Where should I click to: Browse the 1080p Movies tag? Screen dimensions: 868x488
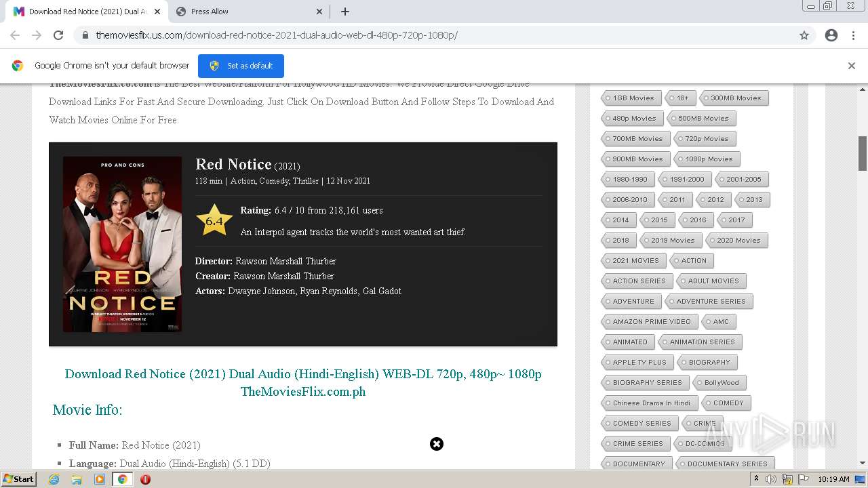pyautogui.click(x=706, y=159)
